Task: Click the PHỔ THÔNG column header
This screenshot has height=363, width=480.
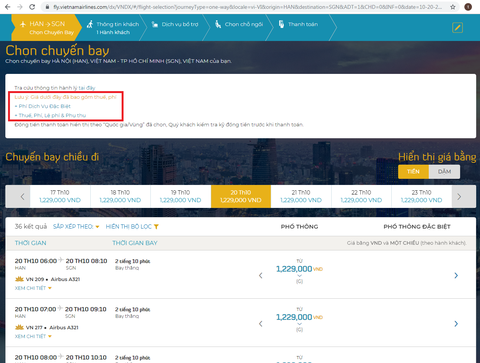Action: [x=299, y=227]
